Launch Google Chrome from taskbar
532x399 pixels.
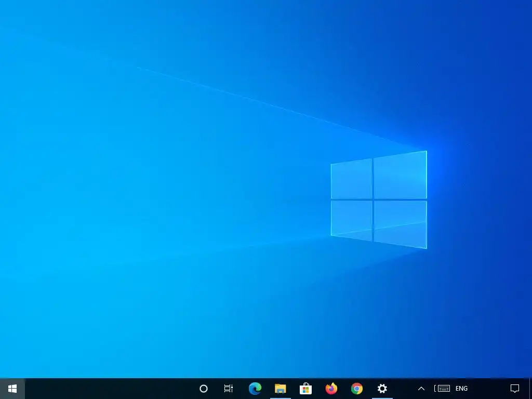click(356, 389)
